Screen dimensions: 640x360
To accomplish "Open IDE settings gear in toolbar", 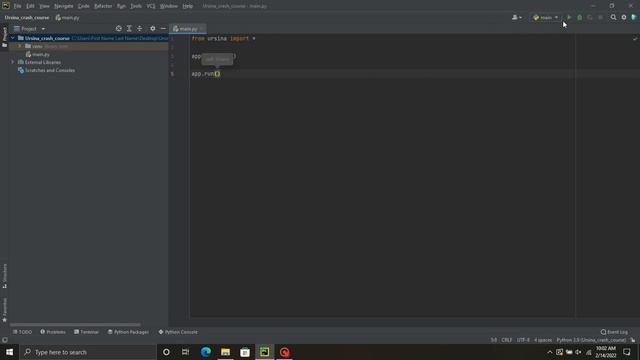I will tap(624, 18).
